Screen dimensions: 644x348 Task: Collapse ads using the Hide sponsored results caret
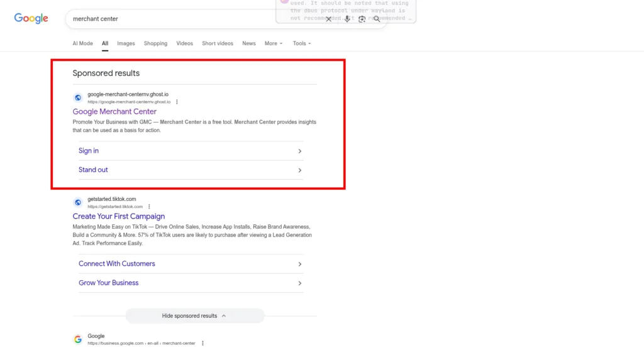point(224,316)
